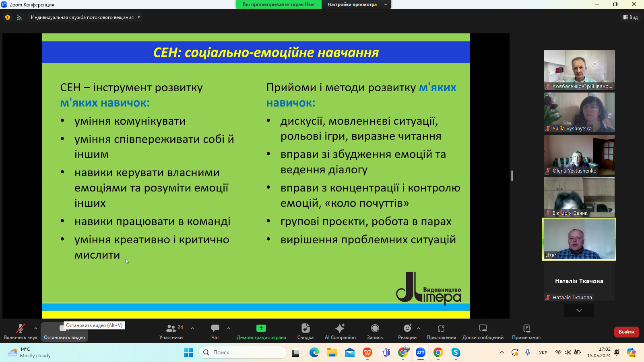
Task: Open the Notes (Примечания) icon
Action: pyautogui.click(x=526, y=329)
